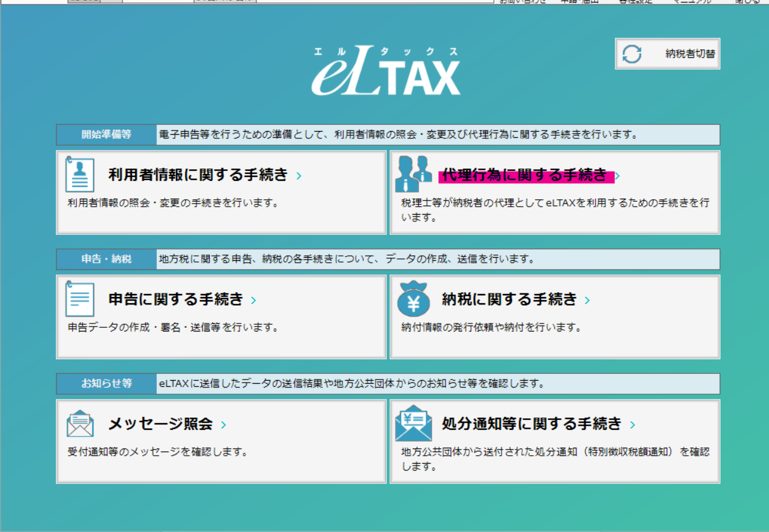The height and width of the screenshot is (532, 769).
Task: Click the 申告・納税 section label
Action: (x=106, y=259)
